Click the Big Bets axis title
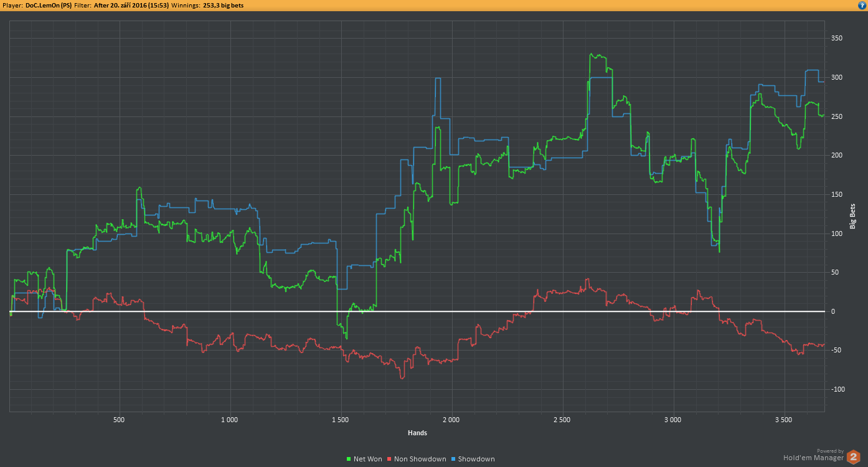Screen dimensions: 868x467 pyautogui.click(x=852, y=216)
